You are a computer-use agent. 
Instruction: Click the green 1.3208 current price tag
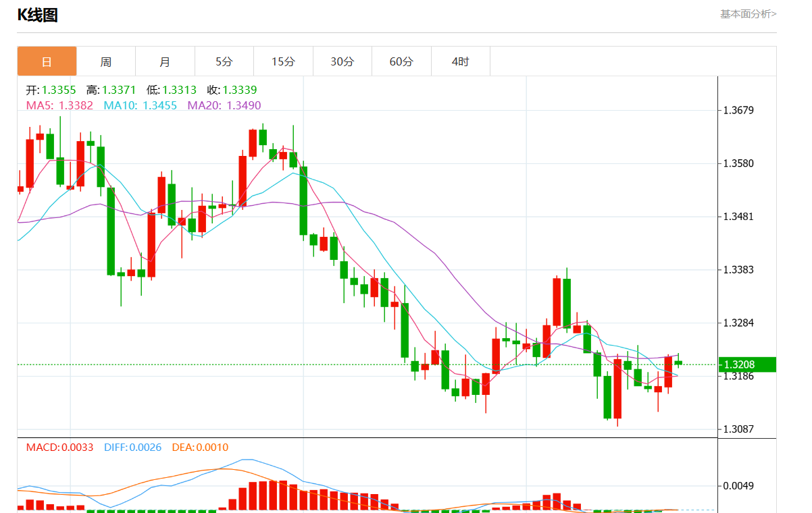point(747,364)
